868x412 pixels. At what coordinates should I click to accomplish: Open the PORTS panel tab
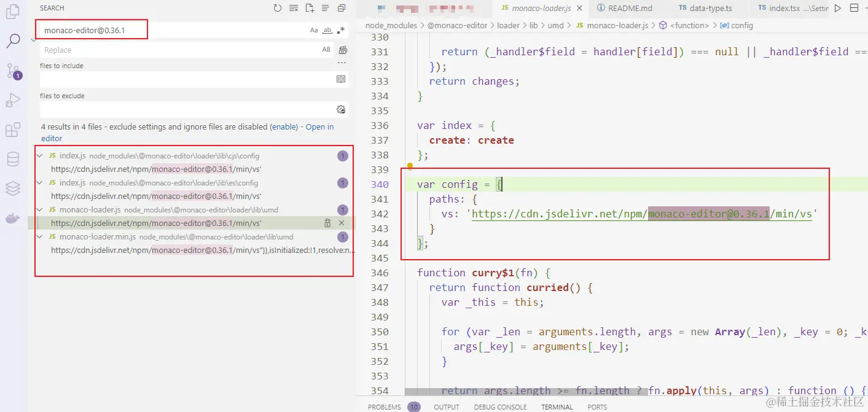tap(597, 406)
